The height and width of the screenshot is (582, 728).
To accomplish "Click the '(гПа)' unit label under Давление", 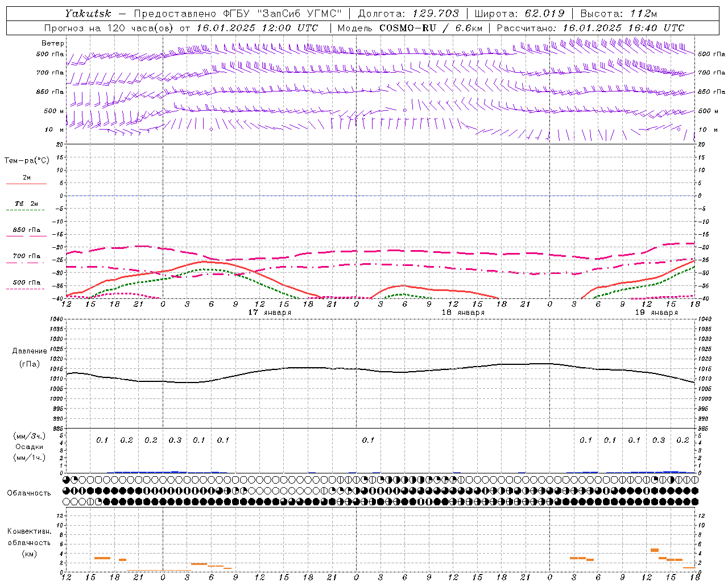I will pos(30,364).
